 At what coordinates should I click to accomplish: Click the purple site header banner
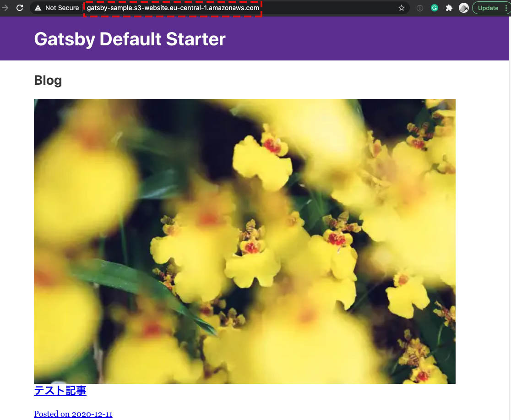coord(366,38)
